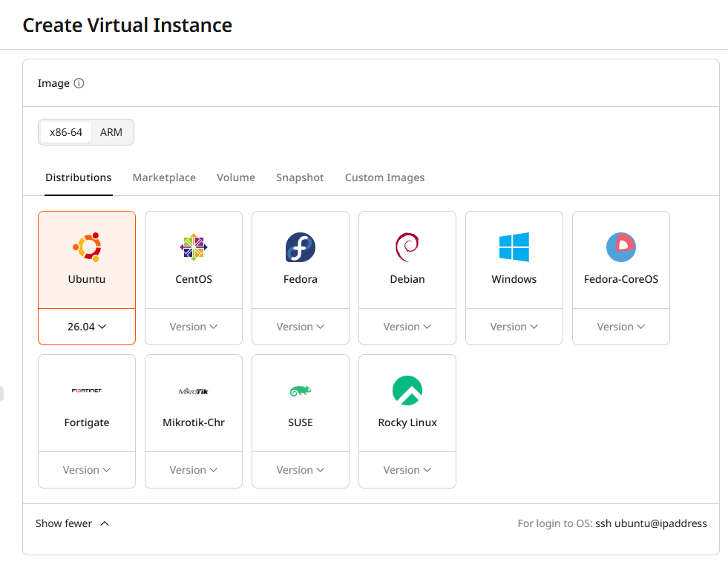Click the Show fewer label
The width and height of the screenshot is (728, 562).
click(x=64, y=523)
